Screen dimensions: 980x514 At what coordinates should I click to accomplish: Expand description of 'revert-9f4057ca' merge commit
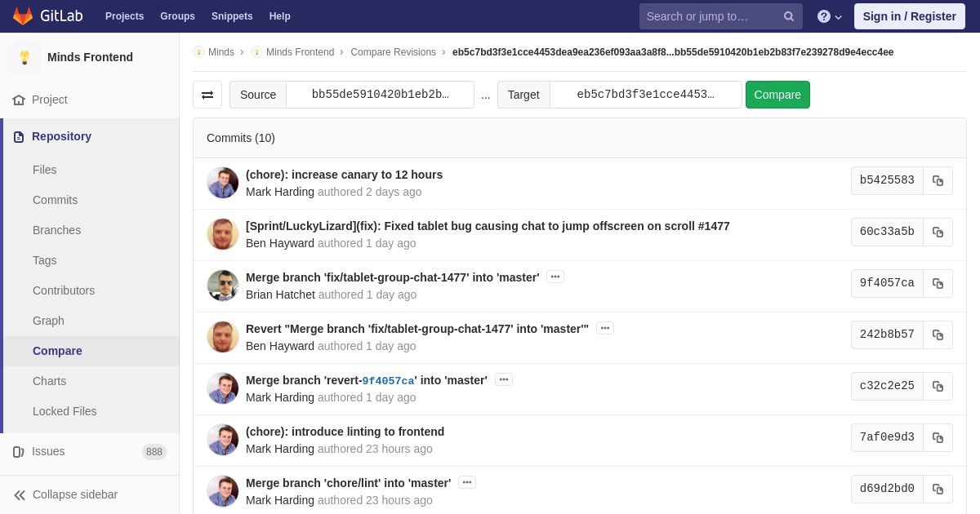(x=504, y=379)
